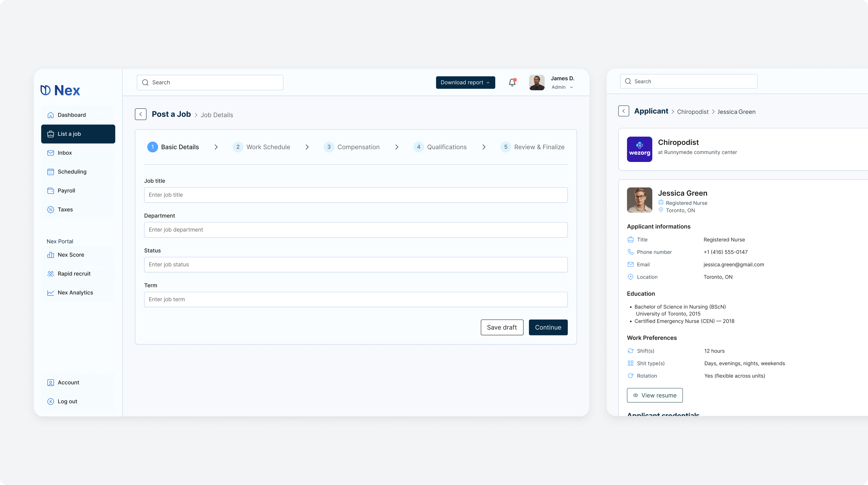Image resolution: width=868 pixels, height=485 pixels.
Task: Open Nex Analytics panel
Action: coord(75,293)
